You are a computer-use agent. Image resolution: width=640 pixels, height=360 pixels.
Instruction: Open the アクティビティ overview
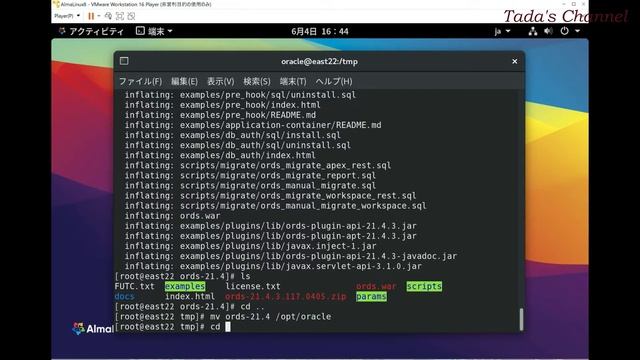(91, 31)
